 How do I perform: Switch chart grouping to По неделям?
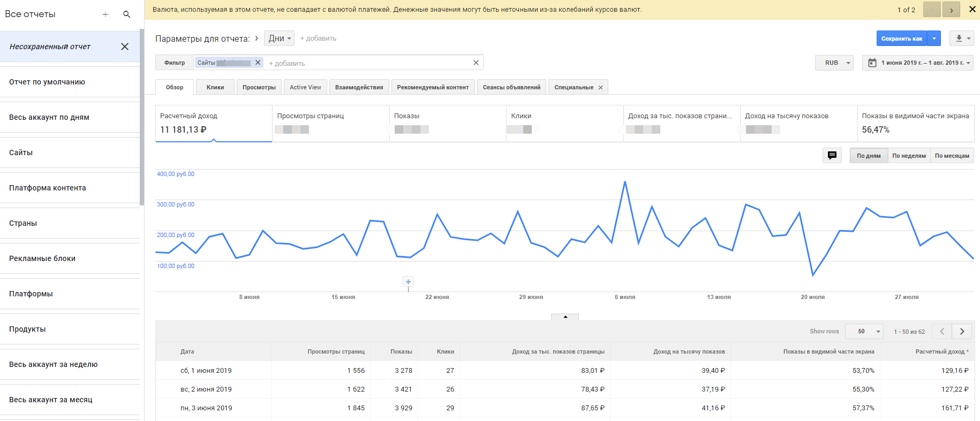909,156
